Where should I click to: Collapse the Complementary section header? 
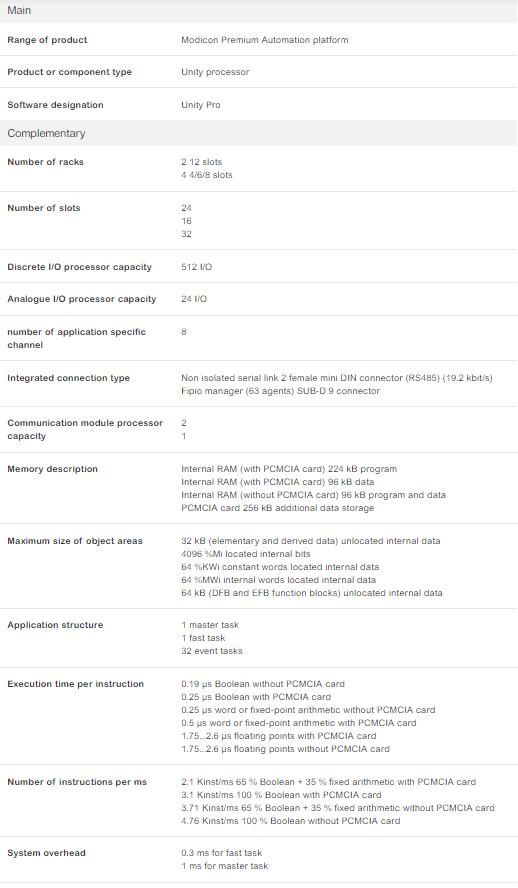[259, 133]
